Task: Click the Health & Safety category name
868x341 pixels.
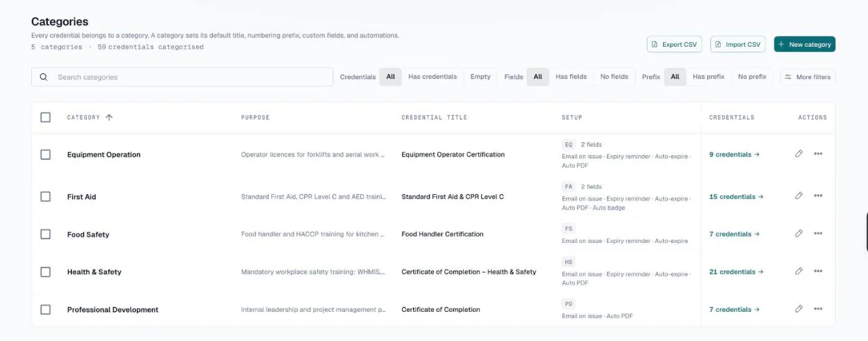Action: point(94,272)
